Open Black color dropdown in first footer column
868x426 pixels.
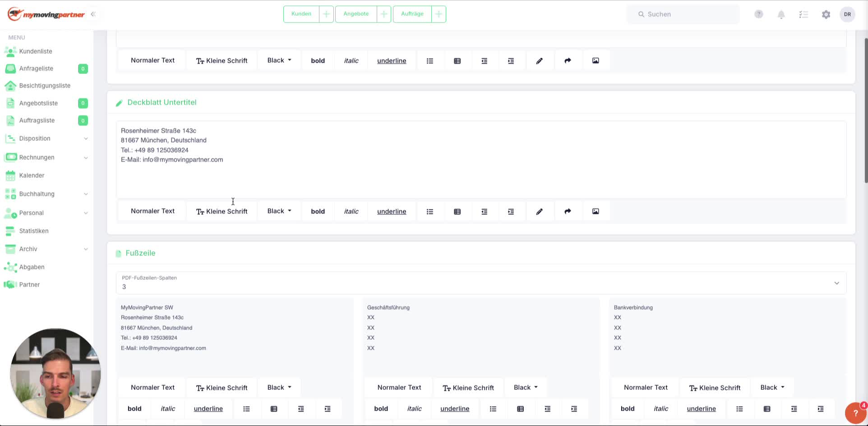tap(279, 387)
